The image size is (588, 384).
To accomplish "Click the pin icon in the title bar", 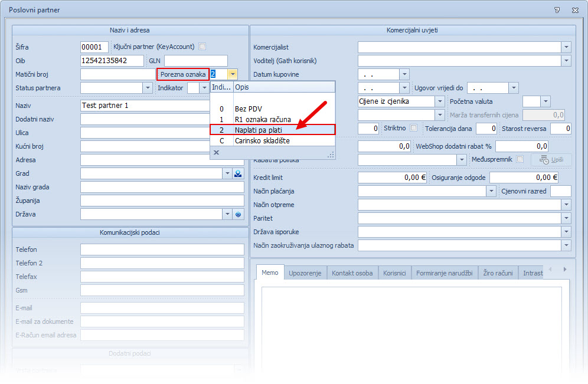I will (x=557, y=10).
